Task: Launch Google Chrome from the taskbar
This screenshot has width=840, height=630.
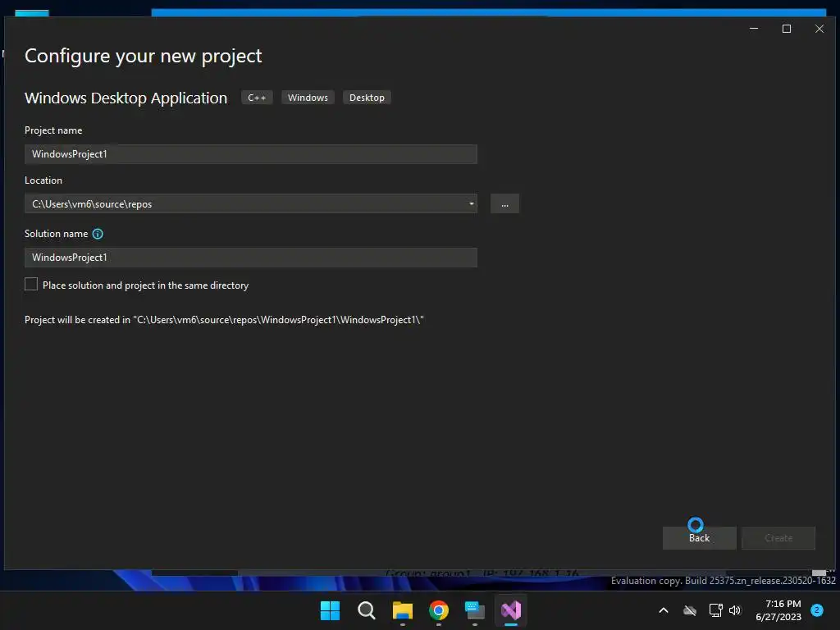Action: tap(439, 610)
